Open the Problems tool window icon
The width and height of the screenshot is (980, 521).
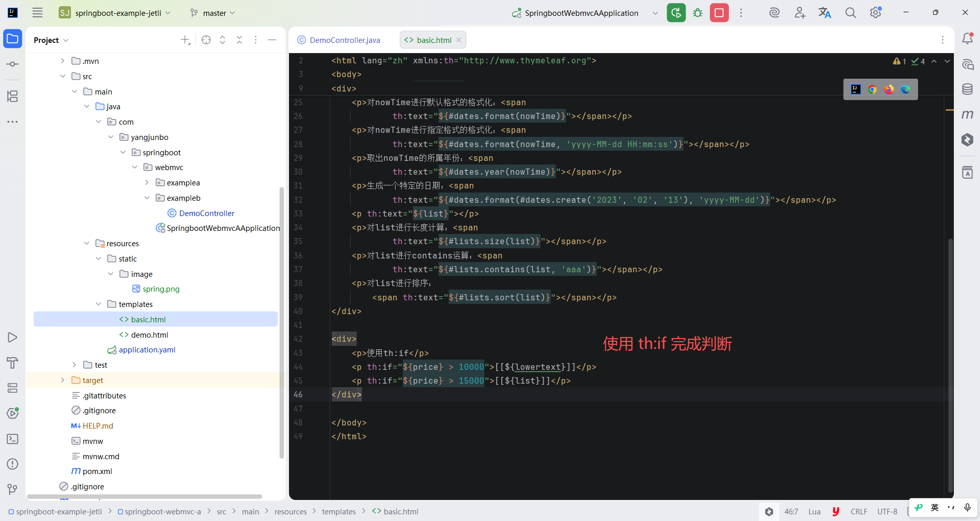click(x=13, y=464)
